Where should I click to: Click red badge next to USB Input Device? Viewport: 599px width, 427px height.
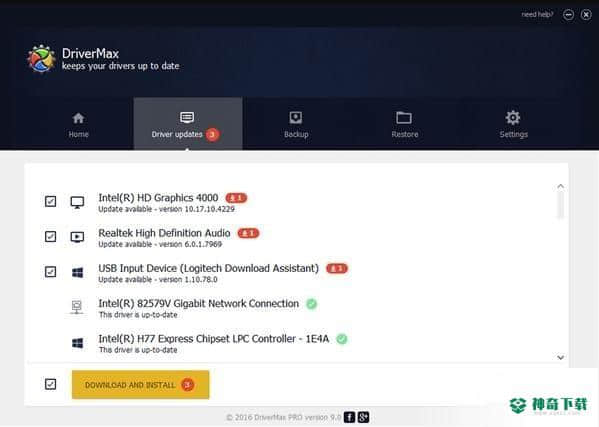coord(337,268)
